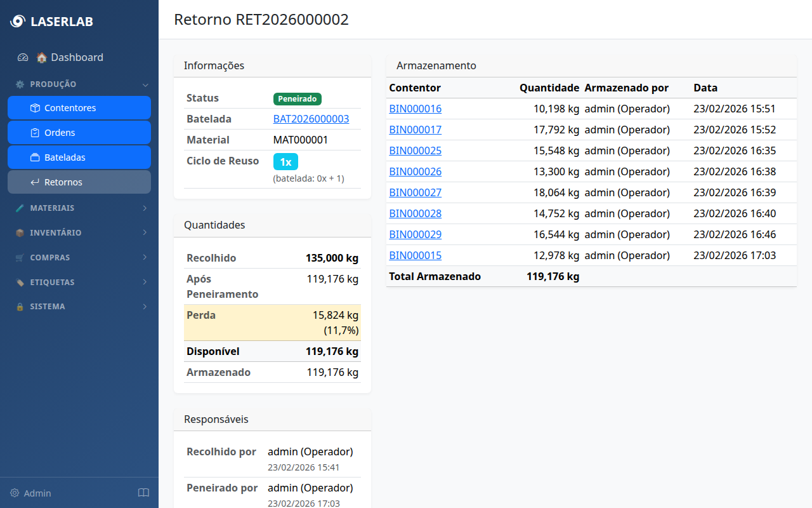Viewport: 812px width, 508px height.
Task: Click the Admin gear icon
Action: pos(15,493)
